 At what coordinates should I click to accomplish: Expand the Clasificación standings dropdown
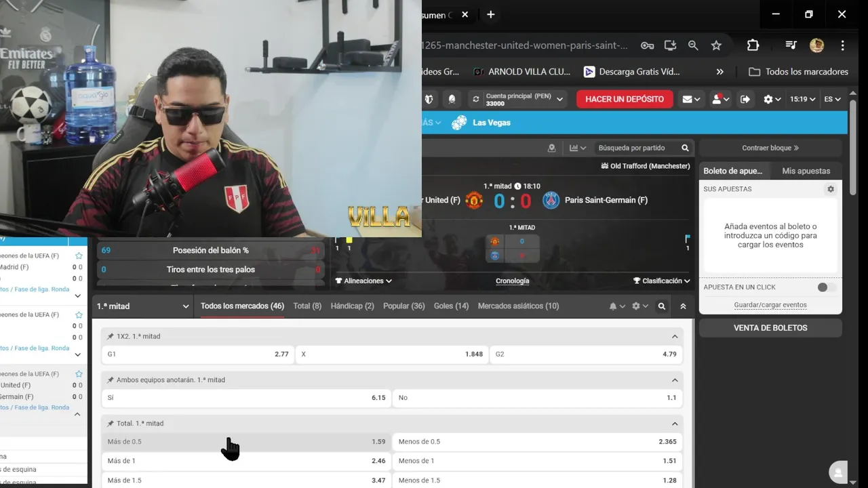click(x=661, y=281)
